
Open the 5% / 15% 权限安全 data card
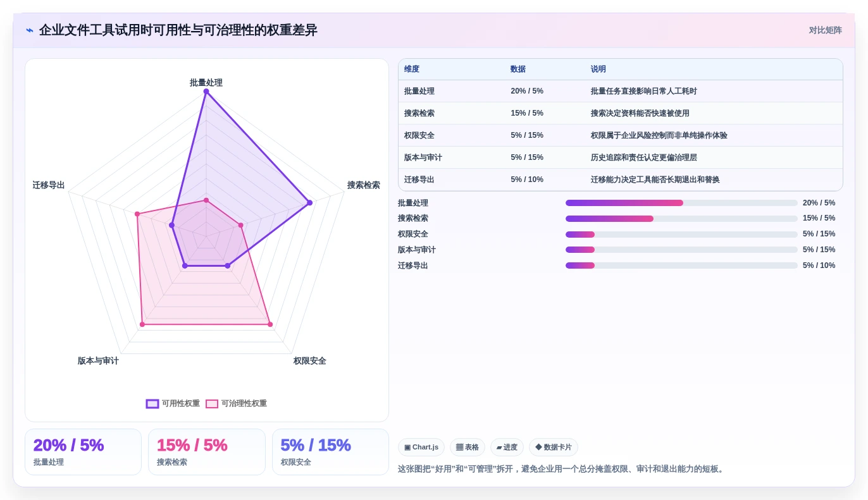point(330,452)
